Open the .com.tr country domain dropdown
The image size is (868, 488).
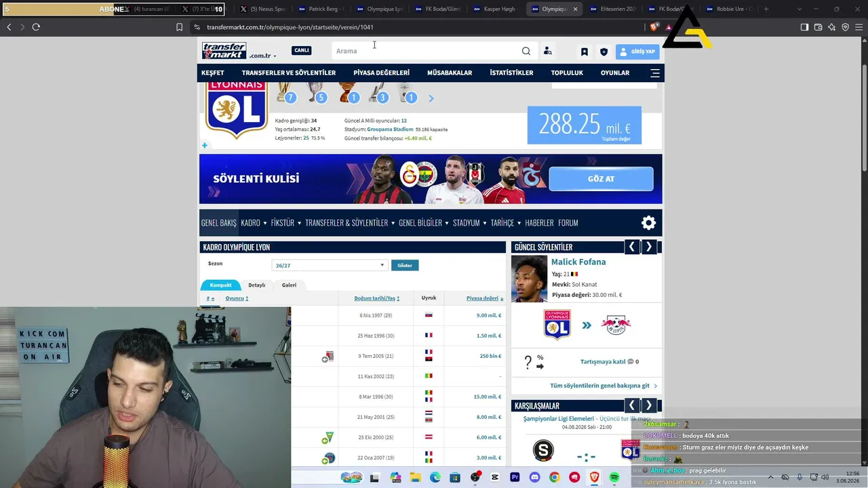[262, 56]
